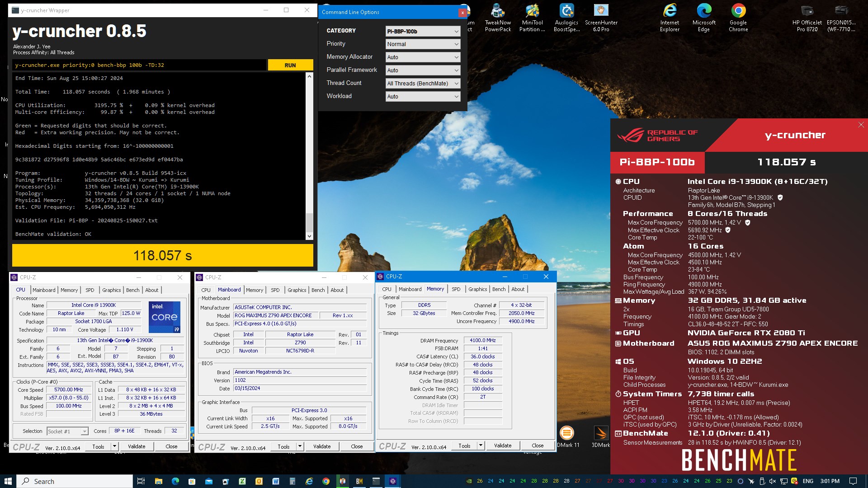This screenshot has height=488, width=868.
Task: Click Close button in CPU-Z Mainboard window
Action: tap(357, 446)
